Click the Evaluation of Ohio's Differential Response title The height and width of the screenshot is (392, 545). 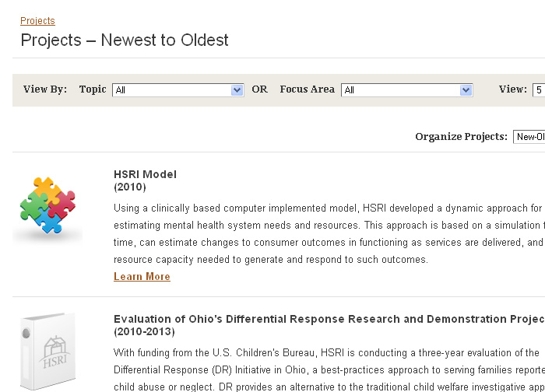click(329, 319)
